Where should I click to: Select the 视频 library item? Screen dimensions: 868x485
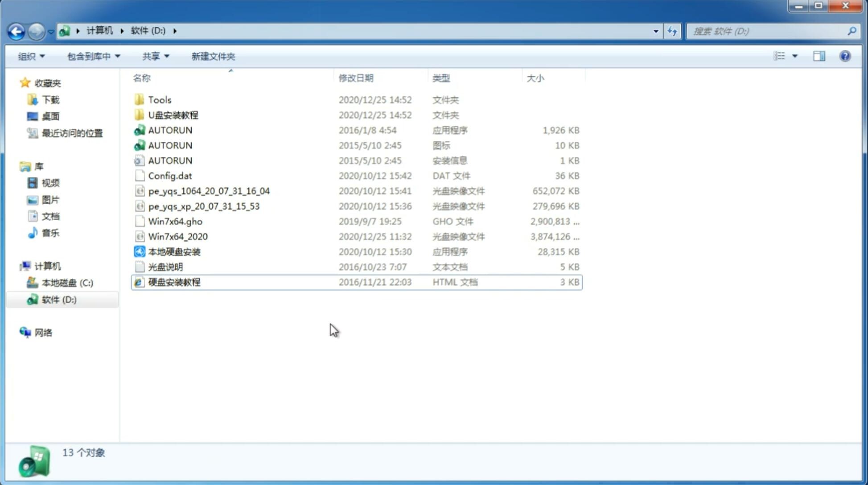51,183
